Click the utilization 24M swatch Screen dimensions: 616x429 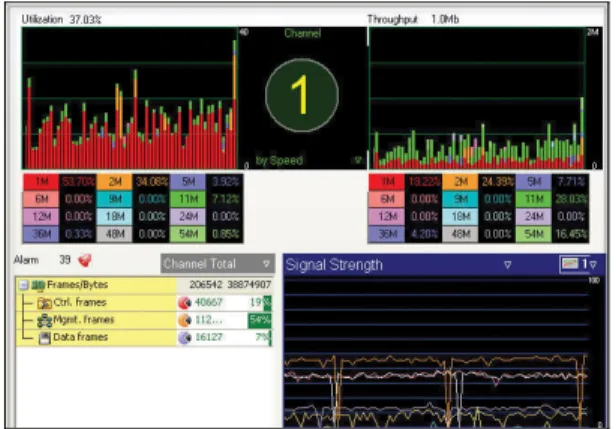[188, 216]
